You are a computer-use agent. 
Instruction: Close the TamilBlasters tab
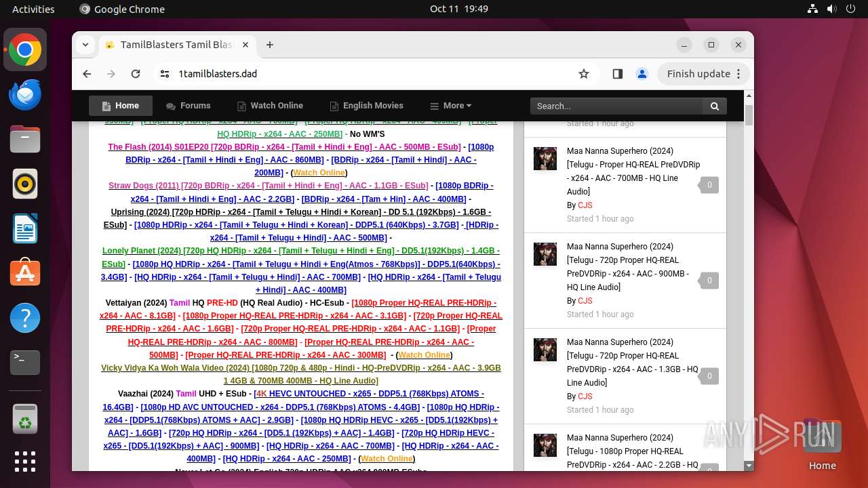point(245,45)
